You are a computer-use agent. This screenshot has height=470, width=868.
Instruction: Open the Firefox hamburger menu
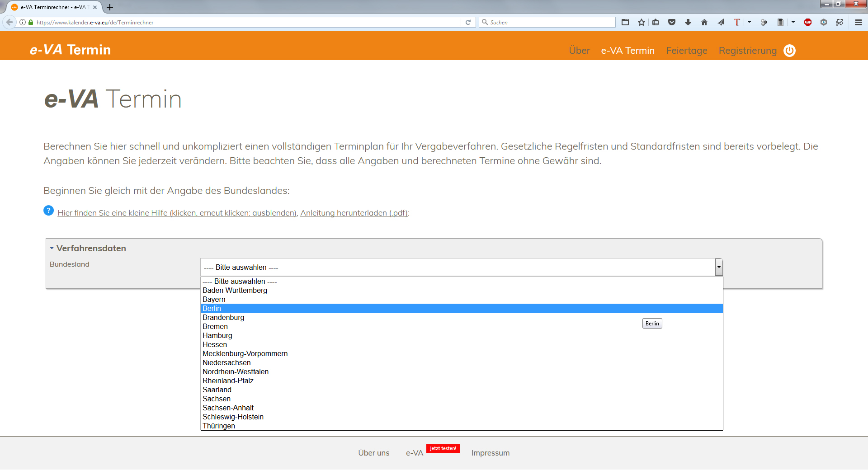tap(858, 22)
